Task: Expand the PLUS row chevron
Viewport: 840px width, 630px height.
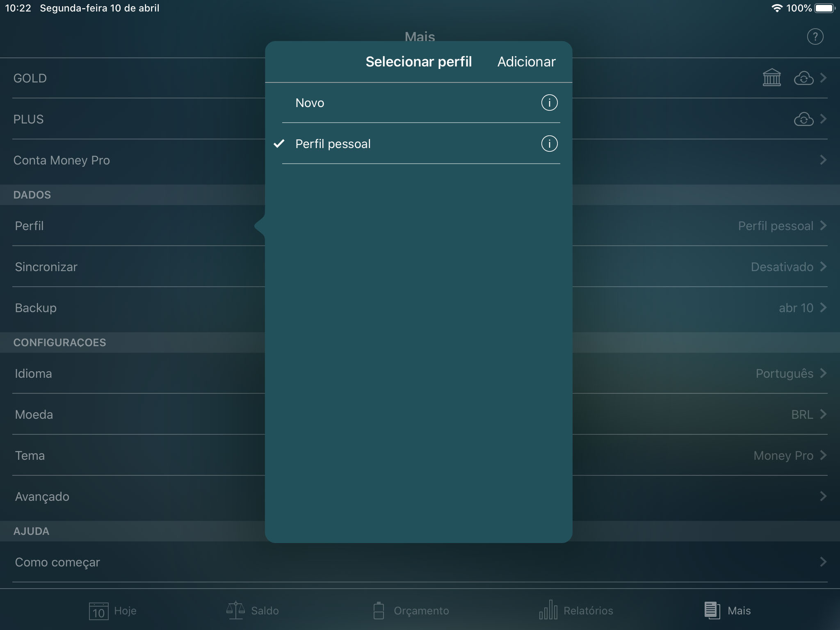Action: pos(823,119)
